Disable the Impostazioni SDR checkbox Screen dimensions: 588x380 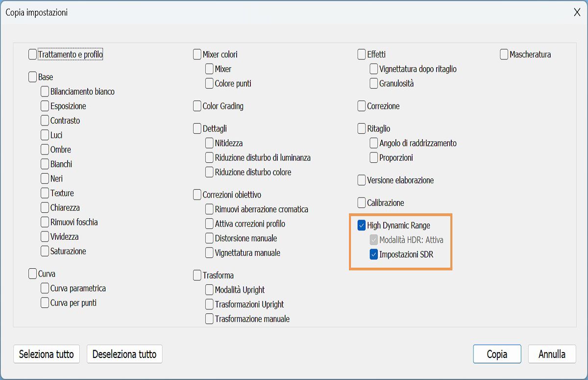coord(373,254)
